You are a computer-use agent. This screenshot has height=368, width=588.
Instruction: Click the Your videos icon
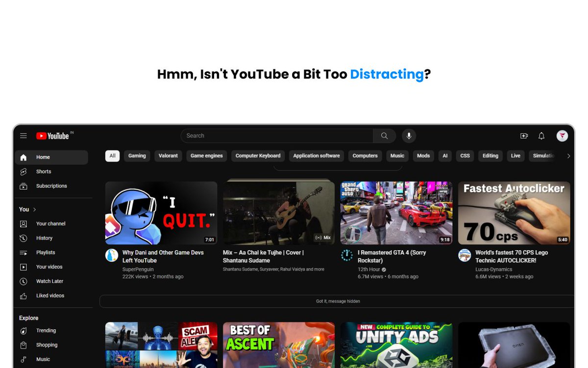[24, 267]
